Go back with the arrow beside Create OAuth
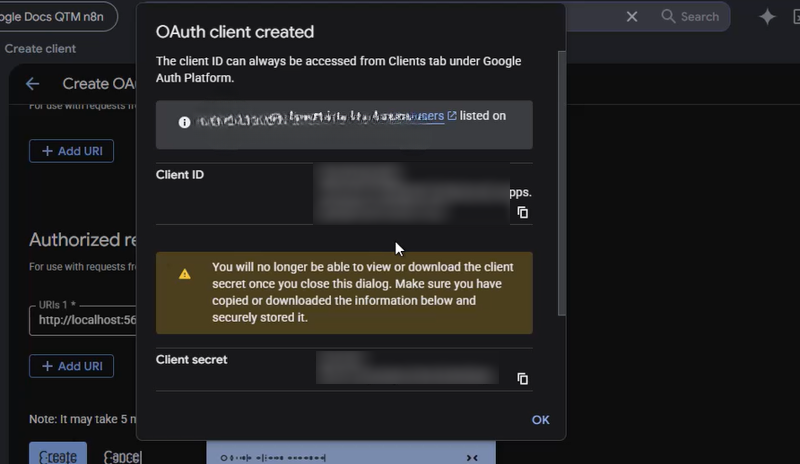This screenshot has width=800, height=464. [33, 84]
